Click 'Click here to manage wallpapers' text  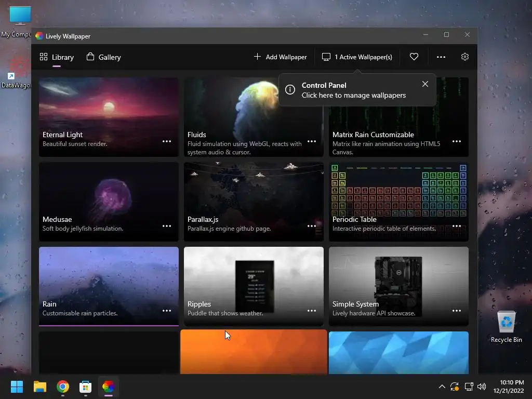353,96
